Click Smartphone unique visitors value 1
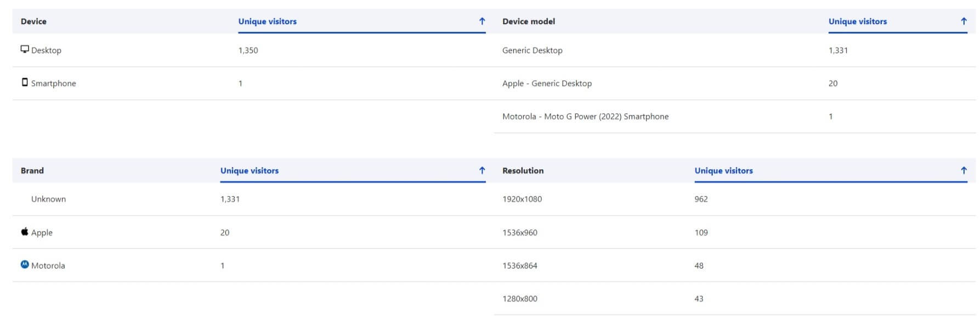Screen dimensions: 980x316 (240, 83)
